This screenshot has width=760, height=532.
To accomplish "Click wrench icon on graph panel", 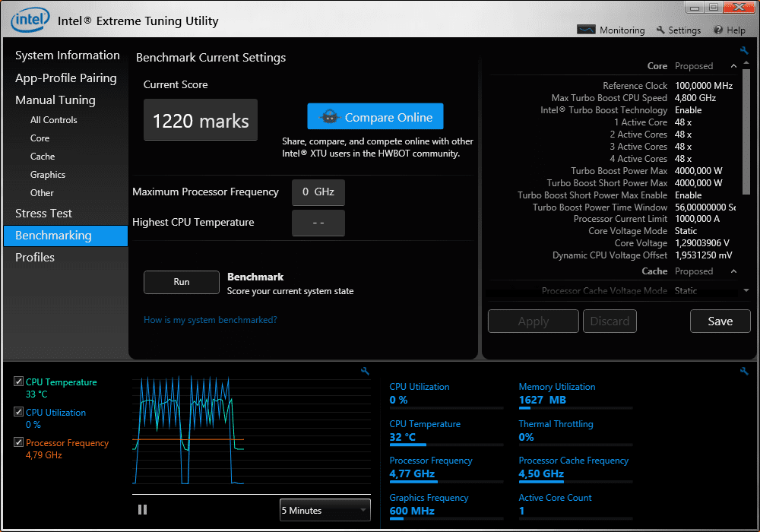I will click(365, 371).
